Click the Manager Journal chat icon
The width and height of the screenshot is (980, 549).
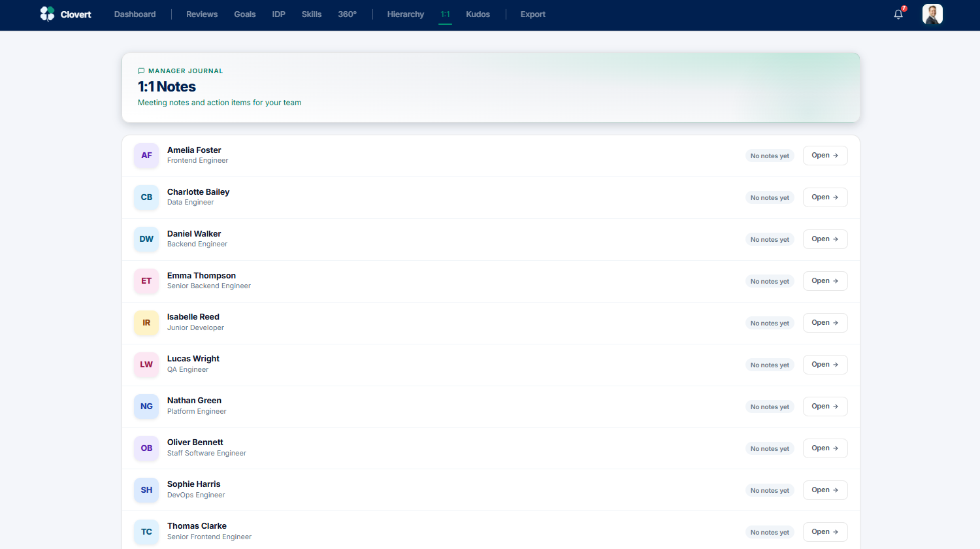(x=141, y=71)
